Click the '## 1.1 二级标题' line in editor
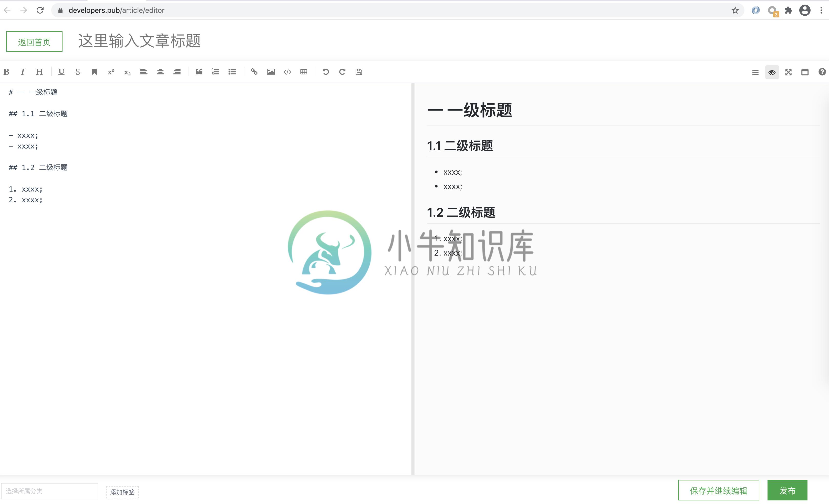Viewport: 829px width, 504px height. (38, 114)
